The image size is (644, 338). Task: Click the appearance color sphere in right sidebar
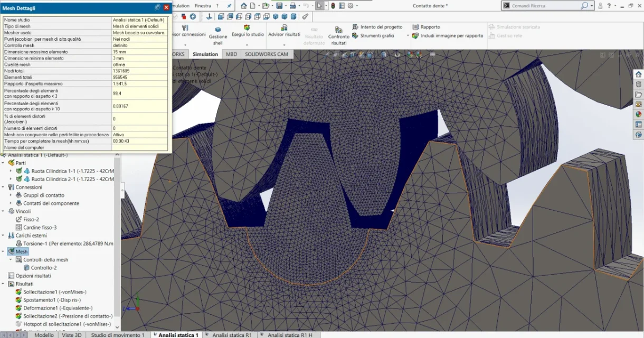coord(638,114)
